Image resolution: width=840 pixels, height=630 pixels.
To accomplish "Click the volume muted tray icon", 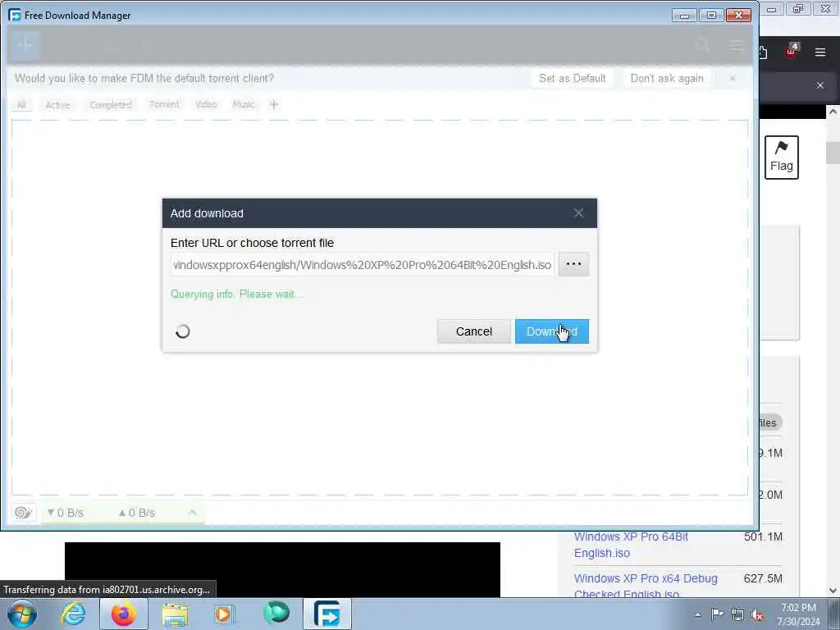I will point(757,615).
